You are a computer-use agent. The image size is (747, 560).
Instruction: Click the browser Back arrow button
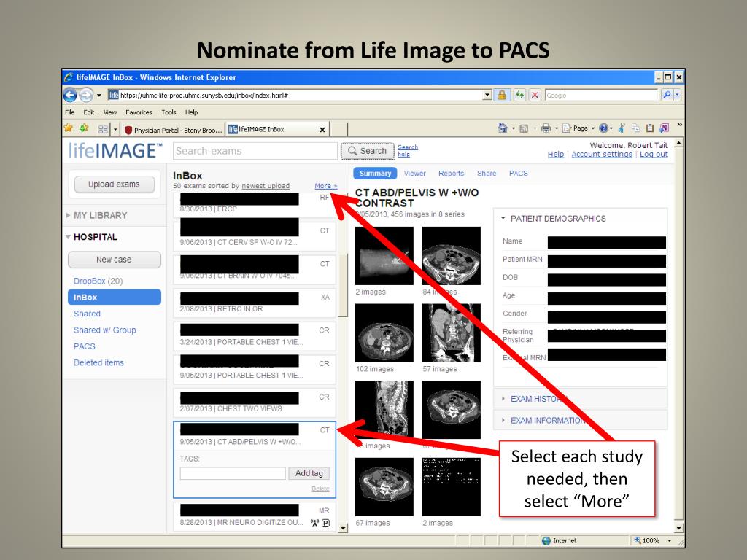point(70,96)
